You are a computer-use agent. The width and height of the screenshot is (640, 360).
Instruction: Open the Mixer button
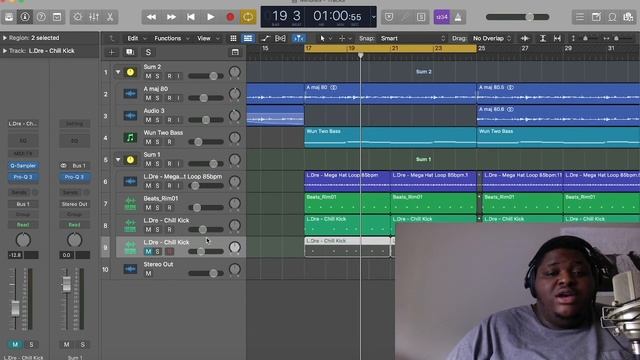pos(94,17)
